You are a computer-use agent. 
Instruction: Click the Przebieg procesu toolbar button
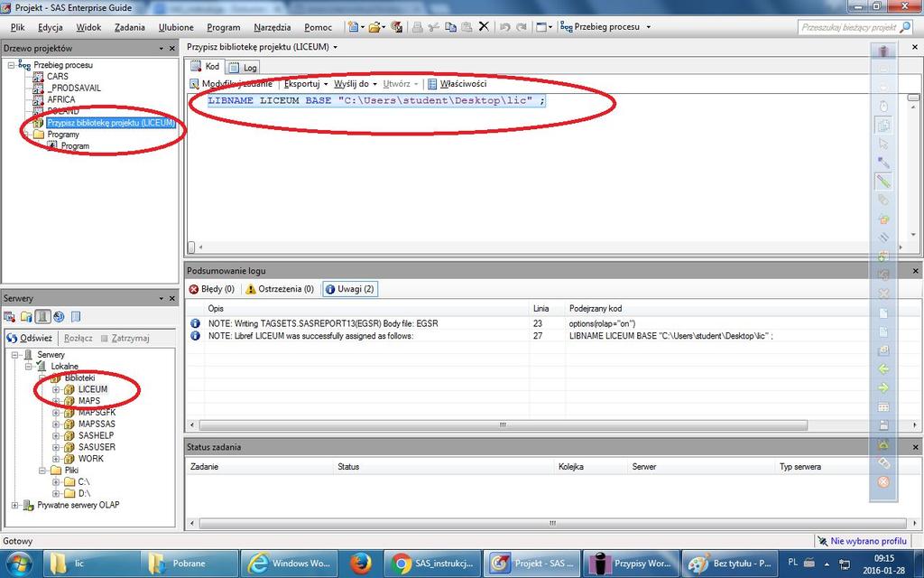605,26
